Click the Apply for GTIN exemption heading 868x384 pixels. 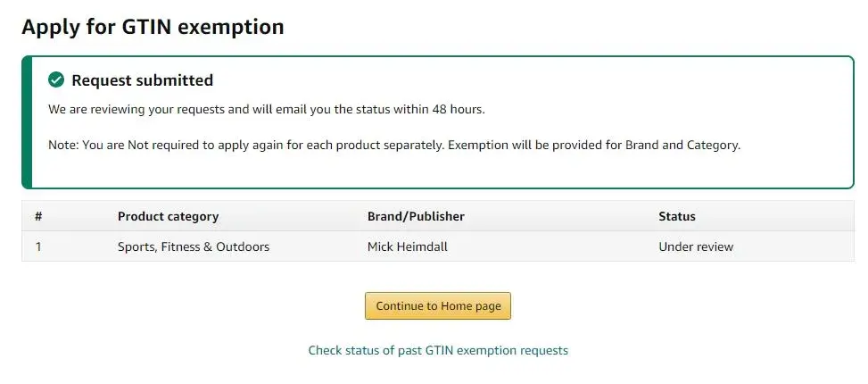coord(153,27)
